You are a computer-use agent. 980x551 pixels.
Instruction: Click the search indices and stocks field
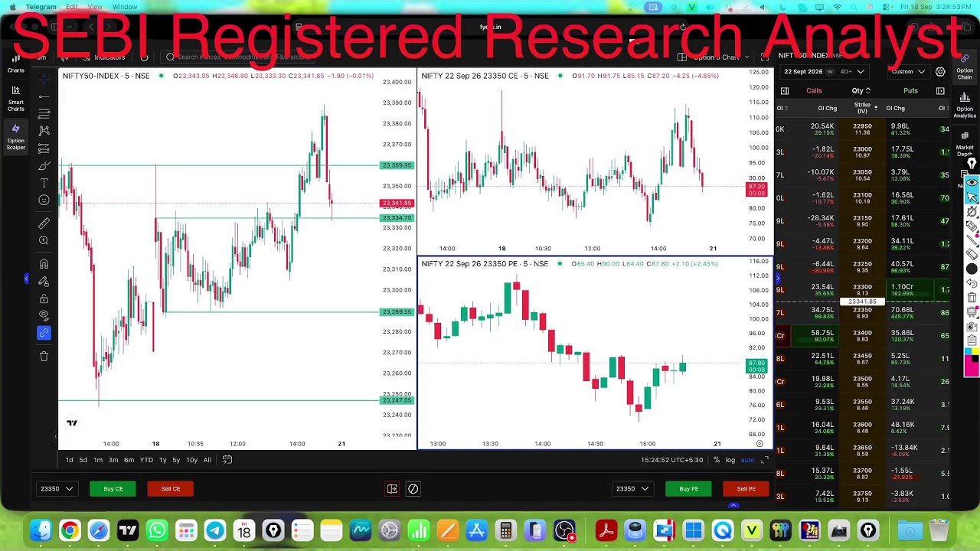[239, 57]
